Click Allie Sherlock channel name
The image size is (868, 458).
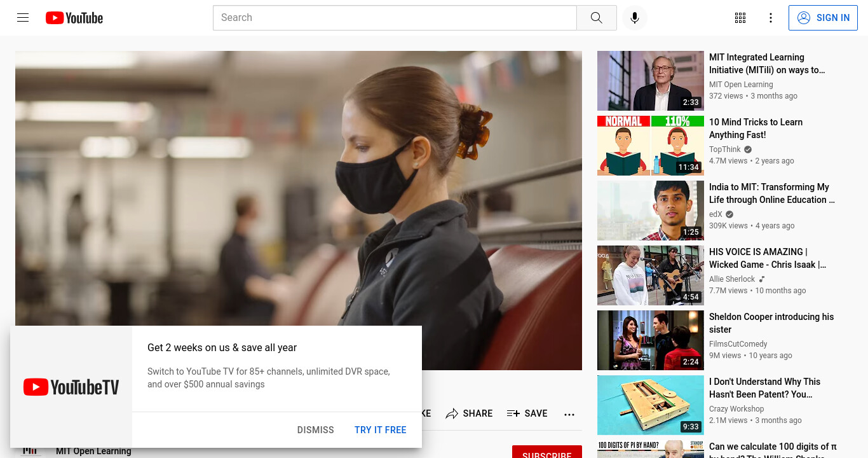click(732, 279)
